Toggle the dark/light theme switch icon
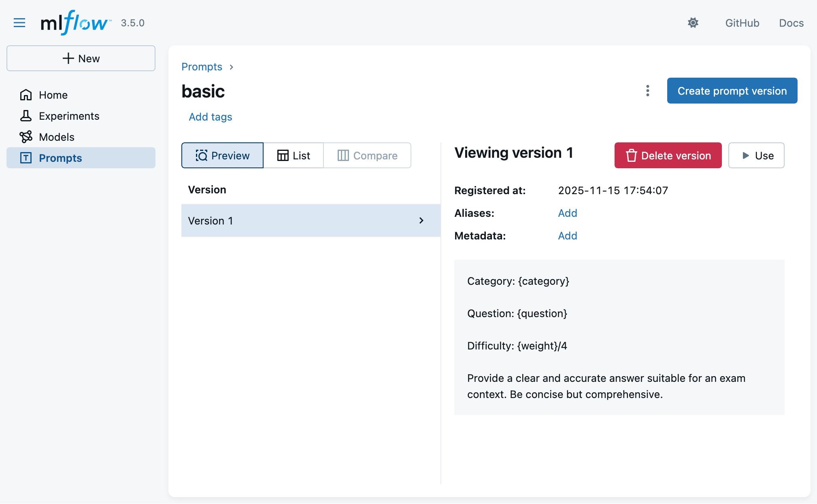Image resolution: width=817 pixels, height=504 pixels. tap(693, 23)
